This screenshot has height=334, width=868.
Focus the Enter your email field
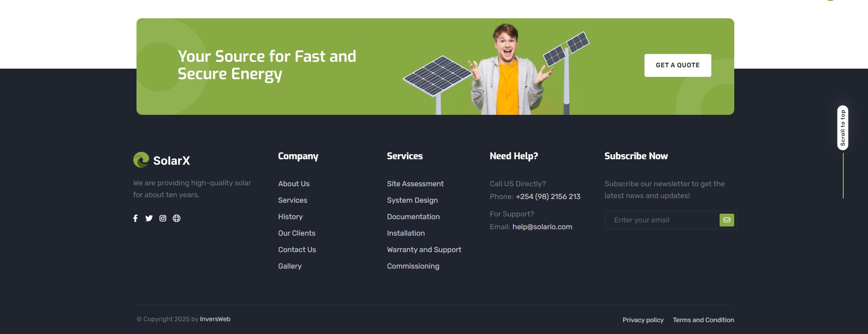point(661,220)
